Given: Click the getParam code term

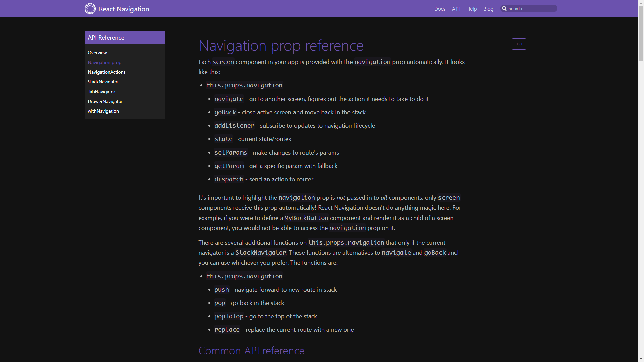Looking at the screenshot, I should coord(229,166).
